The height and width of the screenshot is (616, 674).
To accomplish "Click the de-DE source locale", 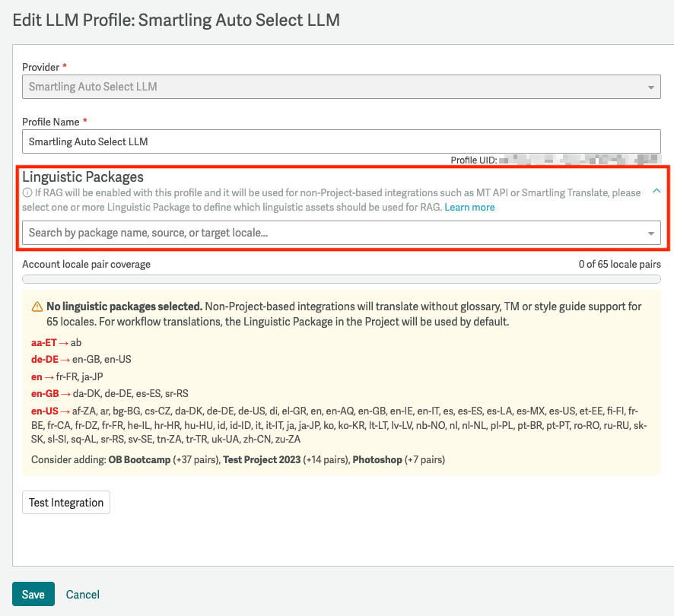I will [45, 360].
